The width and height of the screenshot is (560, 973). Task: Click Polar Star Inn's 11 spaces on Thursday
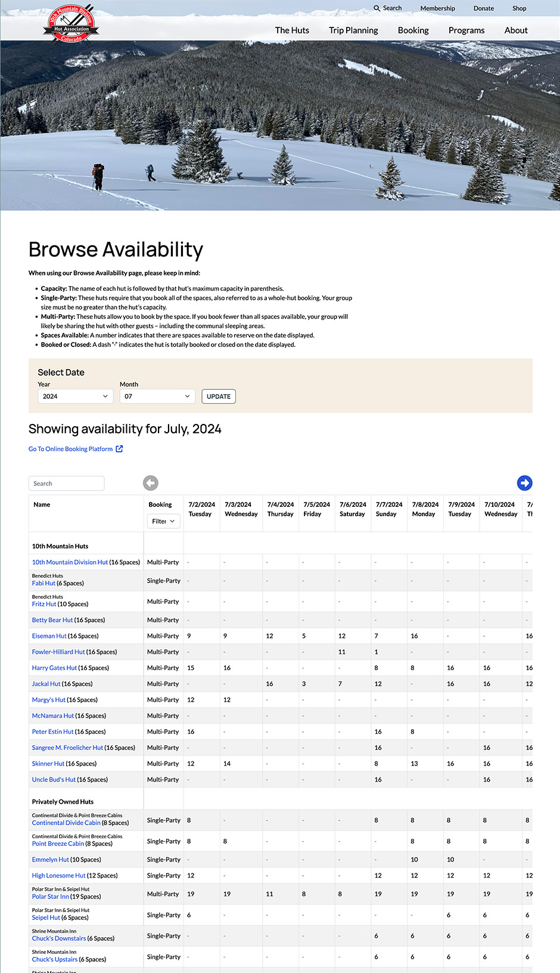(x=269, y=894)
